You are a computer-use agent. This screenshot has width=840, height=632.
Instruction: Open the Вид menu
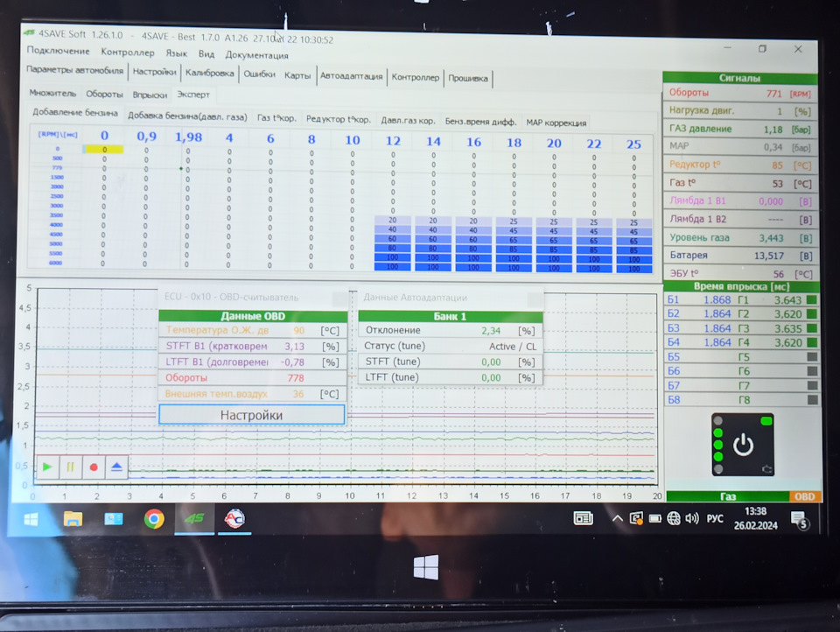tap(206, 53)
